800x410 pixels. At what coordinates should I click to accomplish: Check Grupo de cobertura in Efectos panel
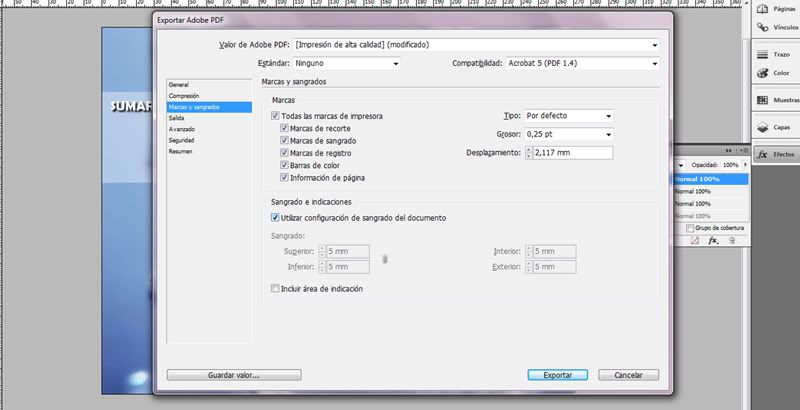click(x=690, y=228)
